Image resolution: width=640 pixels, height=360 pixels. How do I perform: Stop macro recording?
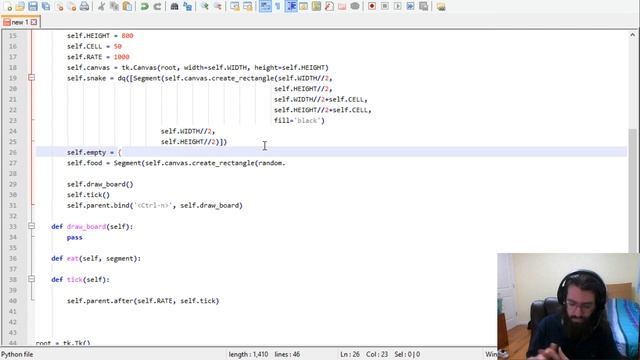[384, 6]
